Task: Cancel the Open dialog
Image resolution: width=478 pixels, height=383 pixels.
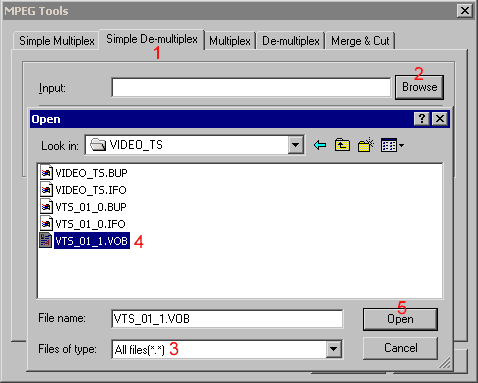Action: [400, 348]
